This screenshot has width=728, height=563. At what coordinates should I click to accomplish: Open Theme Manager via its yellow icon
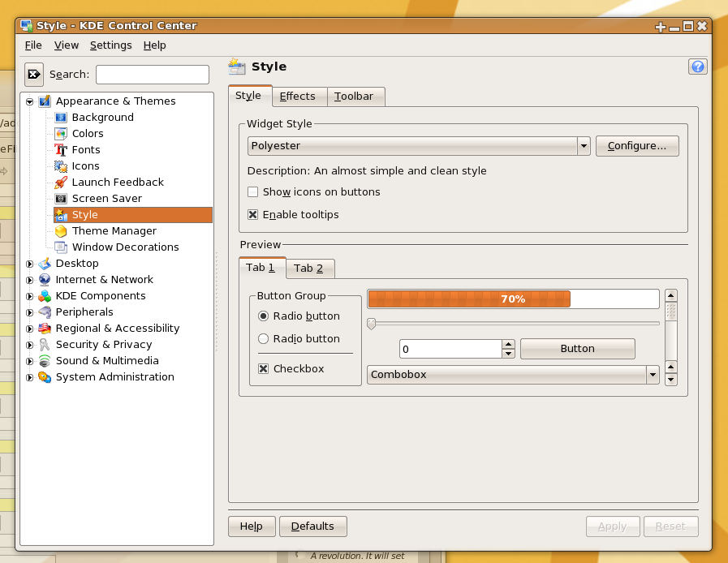pos(61,231)
